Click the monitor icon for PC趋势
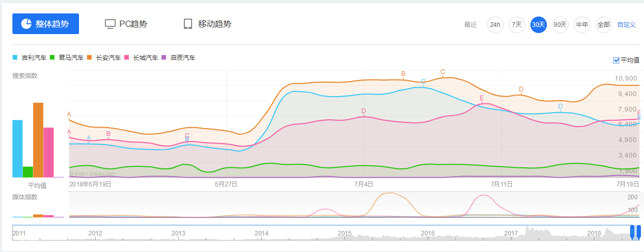Image resolution: width=644 pixels, height=252 pixels. click(x=110, y=24)
